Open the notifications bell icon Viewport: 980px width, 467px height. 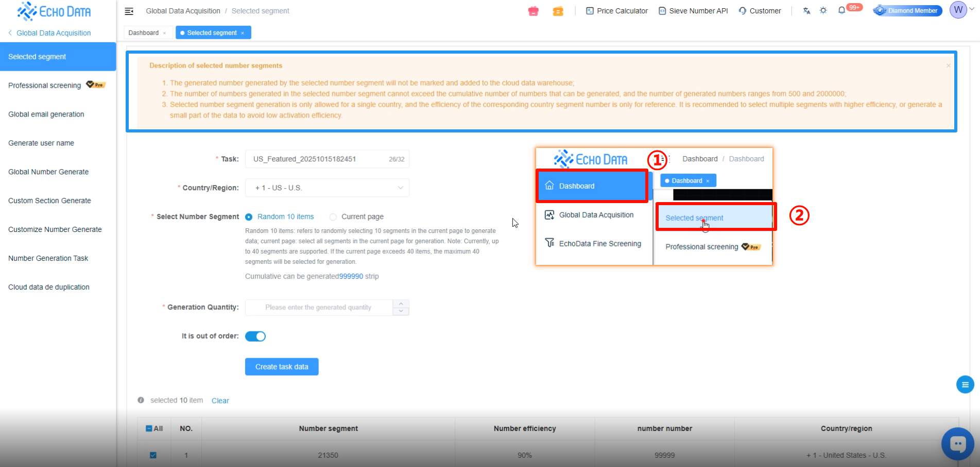click(841, 10)
